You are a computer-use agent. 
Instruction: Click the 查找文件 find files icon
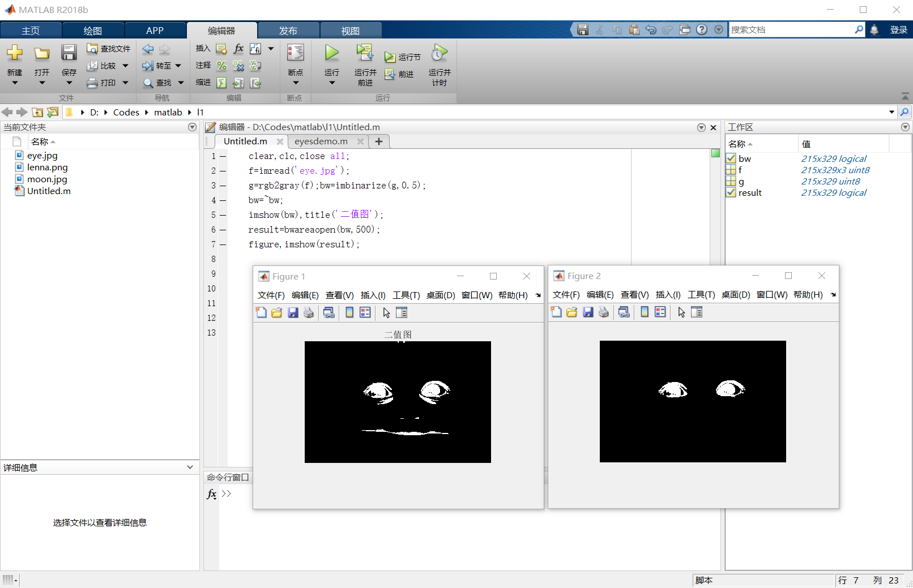point(92,49)
